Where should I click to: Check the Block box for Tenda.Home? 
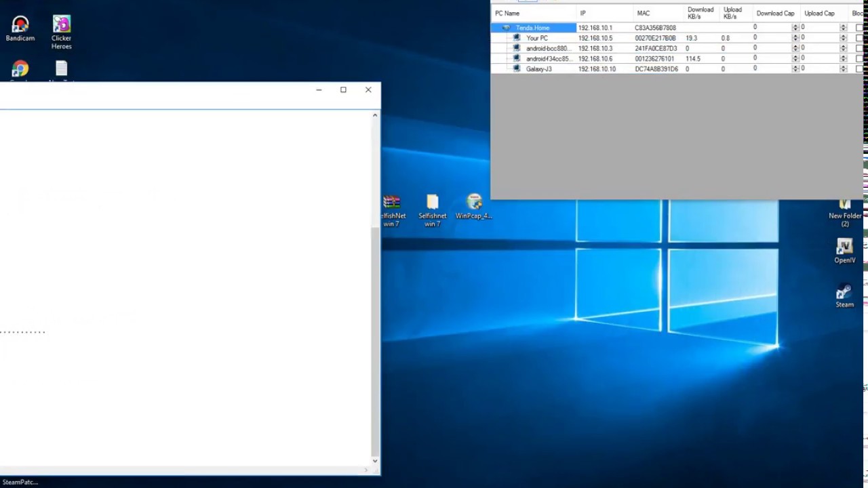pyautogui.click(x=859, y=28)
